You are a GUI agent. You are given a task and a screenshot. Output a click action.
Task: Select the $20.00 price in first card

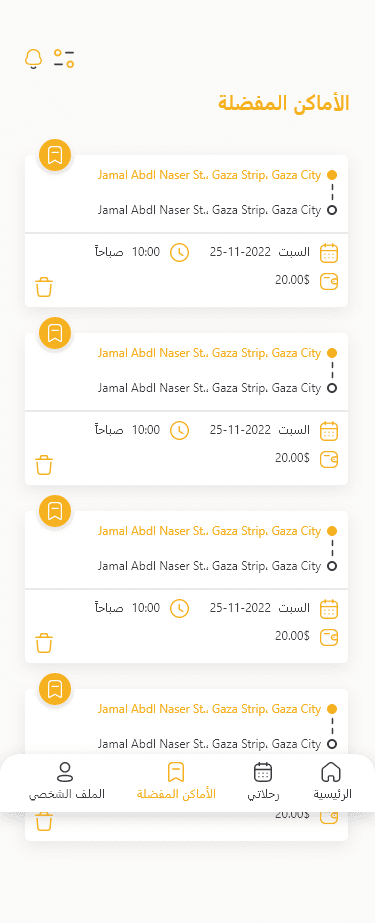tap(292, 280)
